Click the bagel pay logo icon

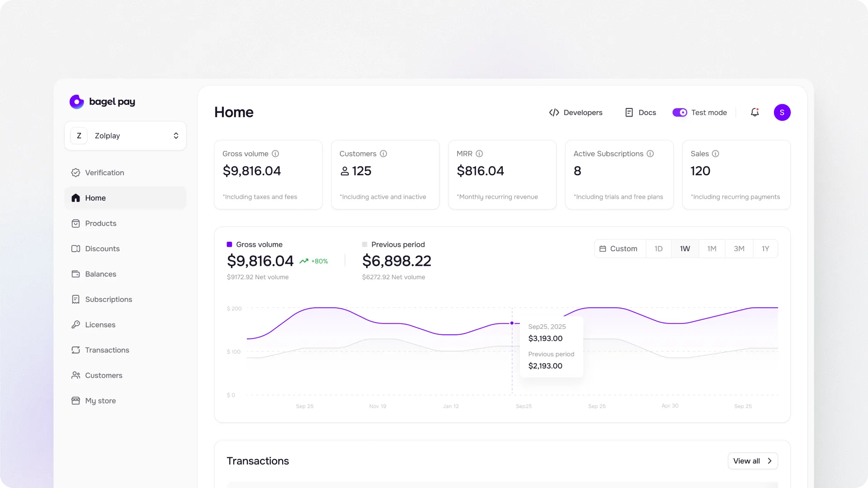point(76,102)
